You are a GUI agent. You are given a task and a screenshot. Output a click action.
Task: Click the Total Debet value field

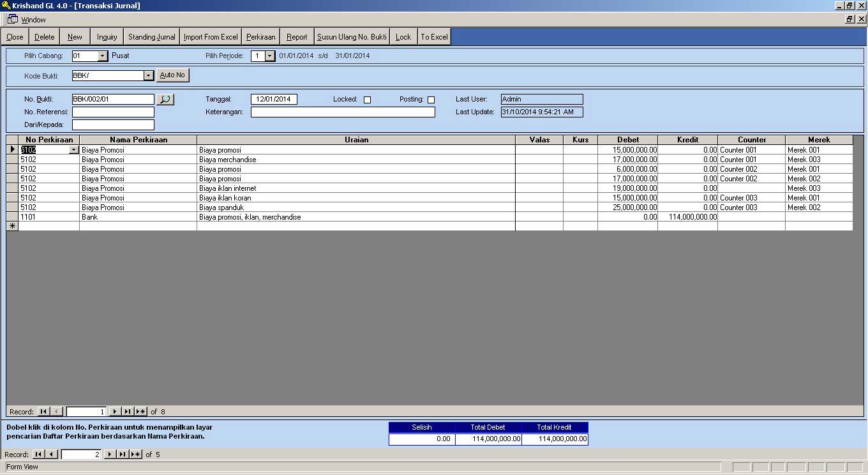(x=488, y=439)
